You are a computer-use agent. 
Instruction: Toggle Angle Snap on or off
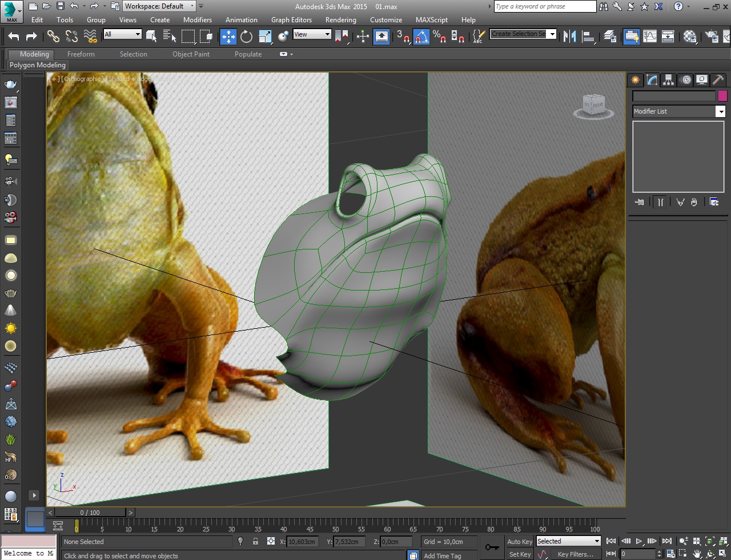pos(421,37)
